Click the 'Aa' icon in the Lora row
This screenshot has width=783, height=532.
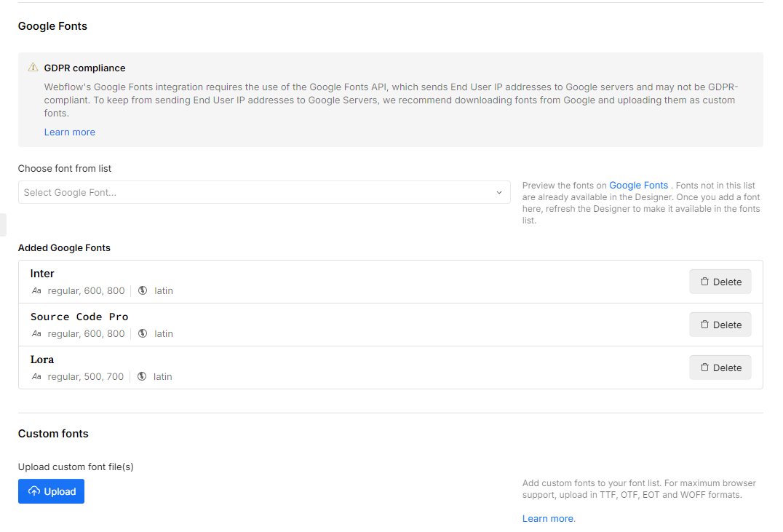click(36, 377)
